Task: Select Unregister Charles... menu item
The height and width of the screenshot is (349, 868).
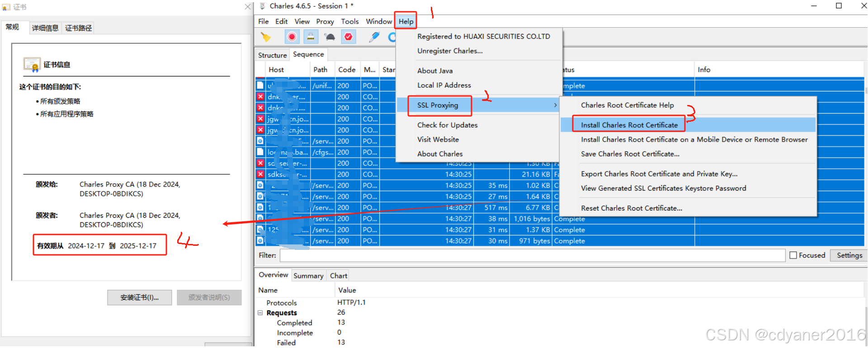Action: click(450, 51)
